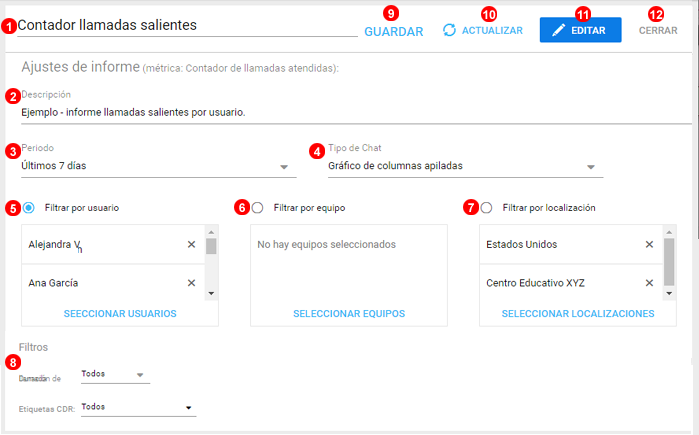Image resolution: width=699 pixels, height=435 pixels.
Task: Click the pencil icon in EDITAR button
Action: (559, 31)
